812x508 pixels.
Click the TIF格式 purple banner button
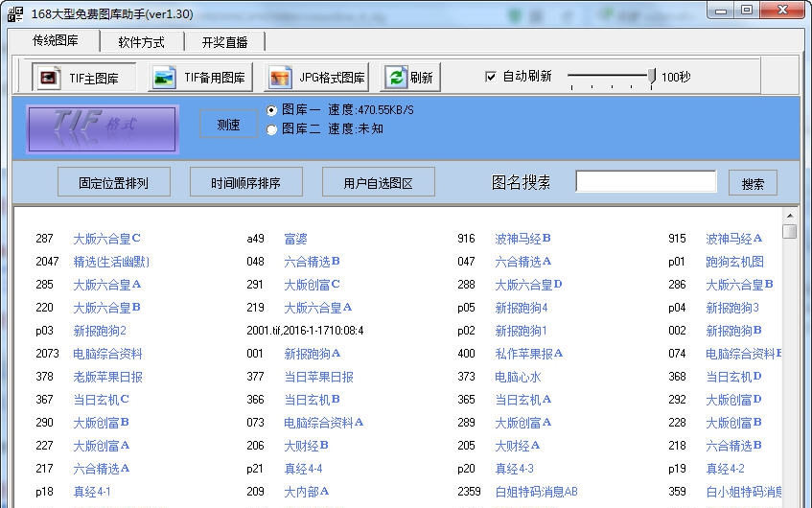point(103,129)
